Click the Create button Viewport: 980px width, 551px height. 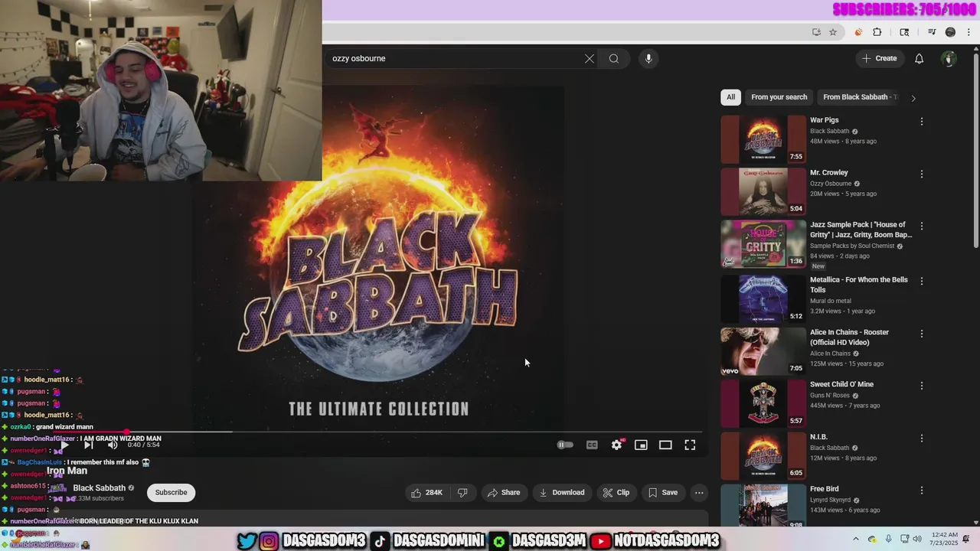point(879,59)
